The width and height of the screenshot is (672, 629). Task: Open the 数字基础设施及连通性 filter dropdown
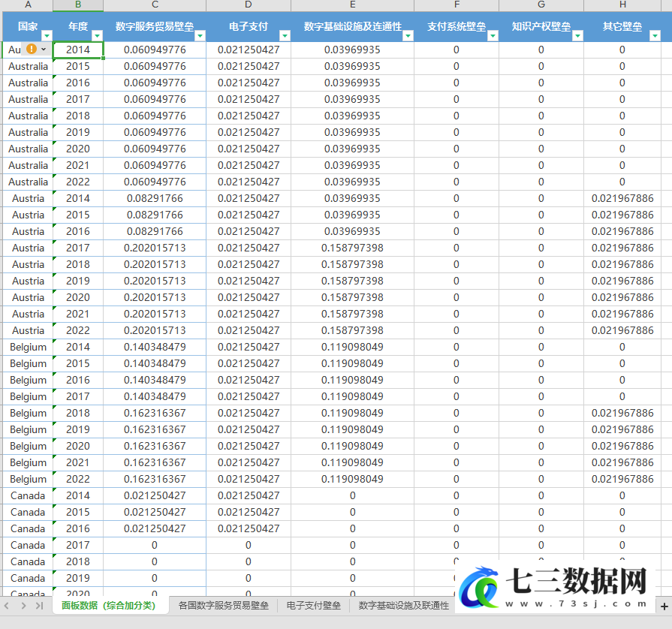pos(408,35)
